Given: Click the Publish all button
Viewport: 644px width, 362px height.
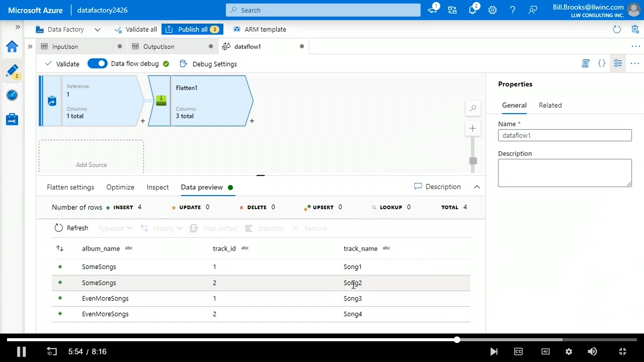Looking at the screenshot, I should coord(192,29).
